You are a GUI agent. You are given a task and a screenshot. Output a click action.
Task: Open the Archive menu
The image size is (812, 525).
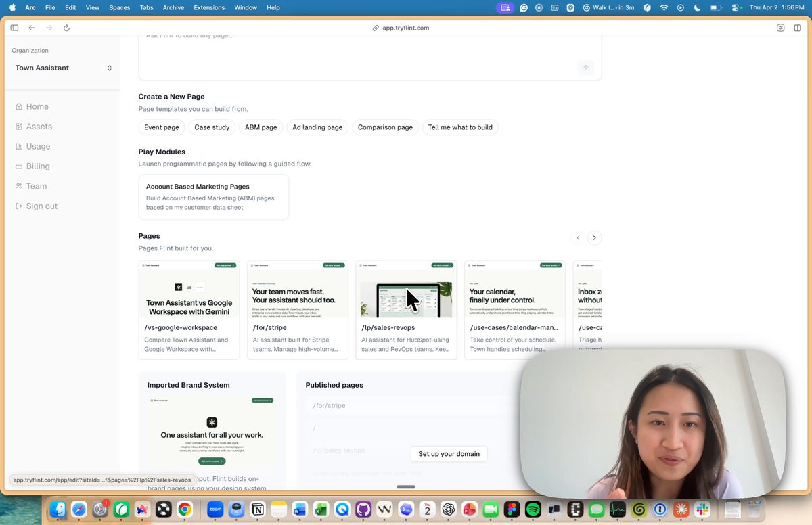tap(173, 7)
